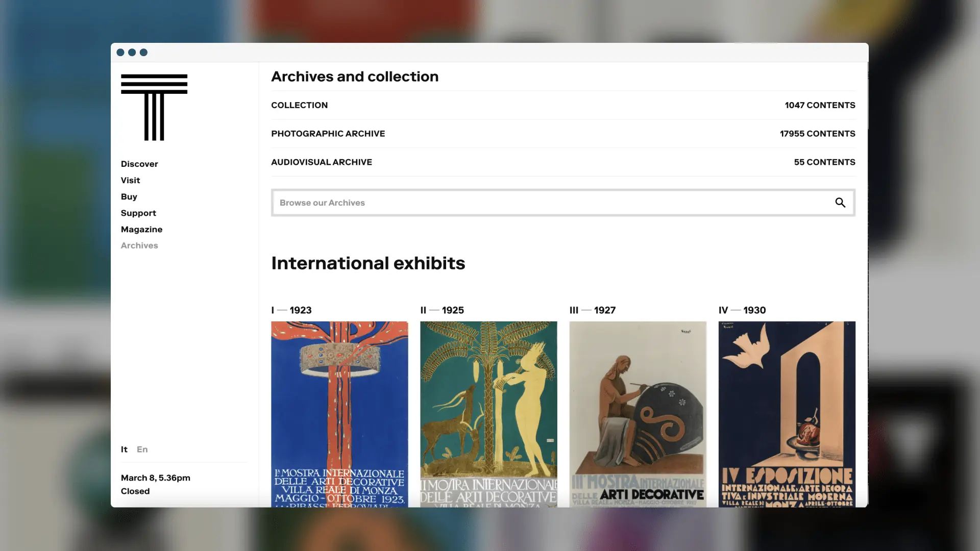Focus the Browse our Archives search field
The height and width of the screenshot is (551, 980).
[563, 203]
